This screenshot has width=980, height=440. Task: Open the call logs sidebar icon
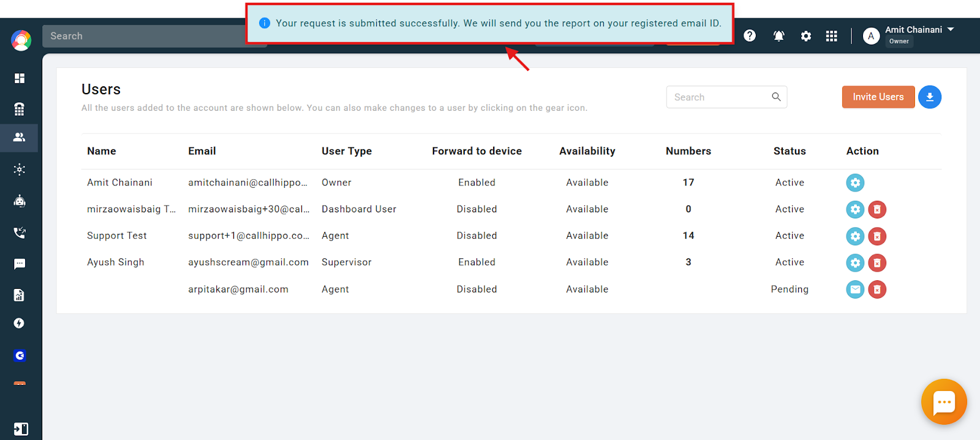click(x=20, y=233)
